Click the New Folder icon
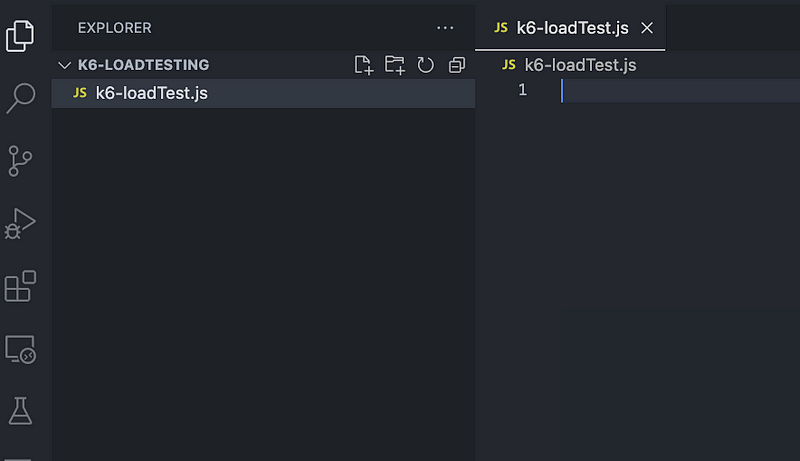Viewport: 800px width, 461px height. (395, 65)
